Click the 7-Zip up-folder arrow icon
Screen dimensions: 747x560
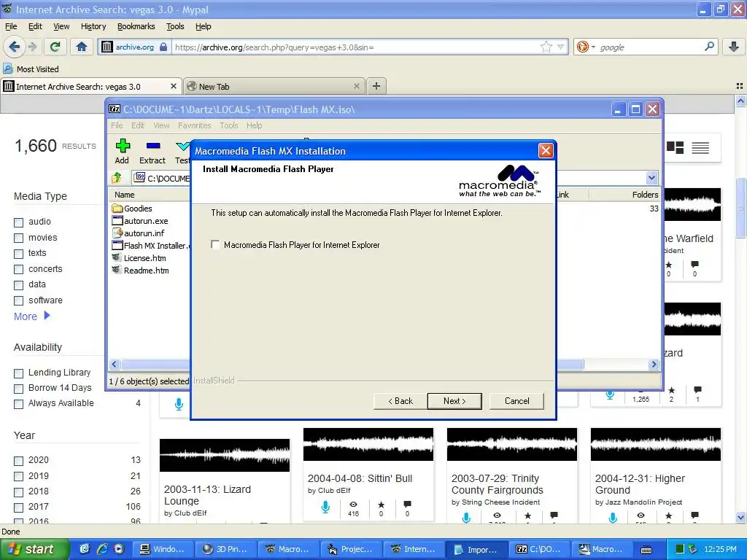117,178
